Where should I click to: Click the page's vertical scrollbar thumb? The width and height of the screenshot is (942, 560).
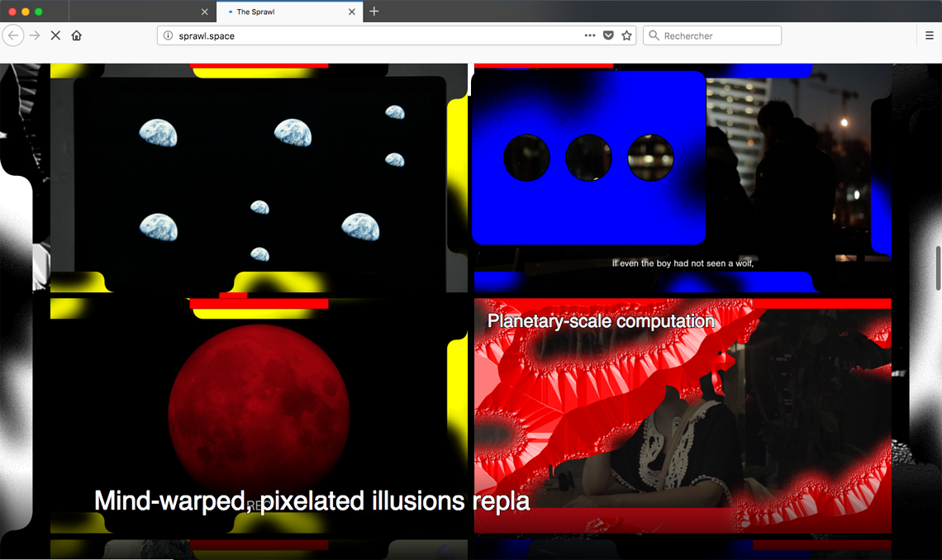937,268
